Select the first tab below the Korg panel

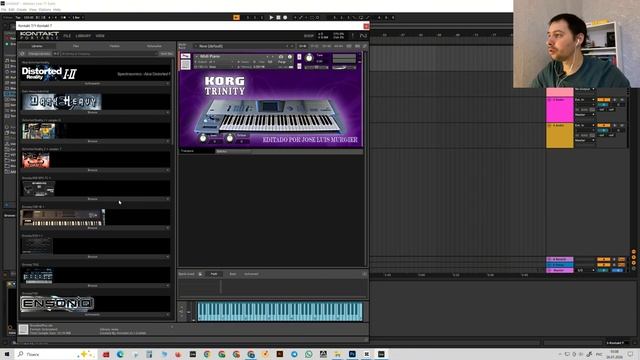coord(197,151)
